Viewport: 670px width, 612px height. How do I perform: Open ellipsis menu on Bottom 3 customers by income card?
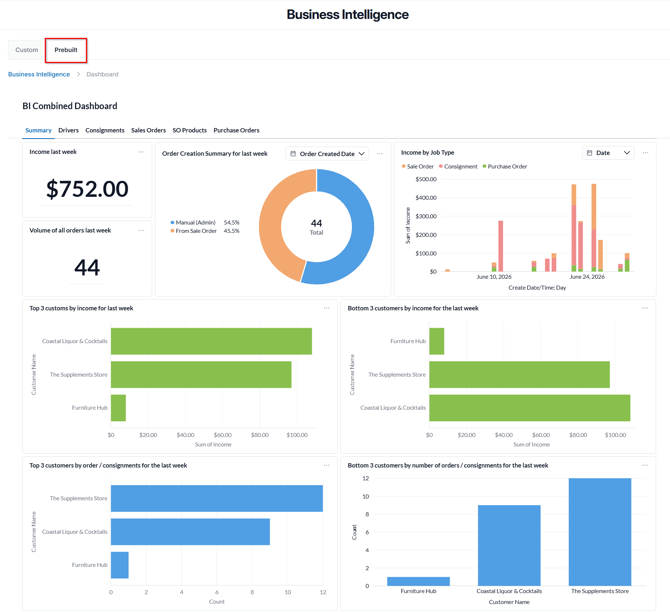tap(645, 308)
